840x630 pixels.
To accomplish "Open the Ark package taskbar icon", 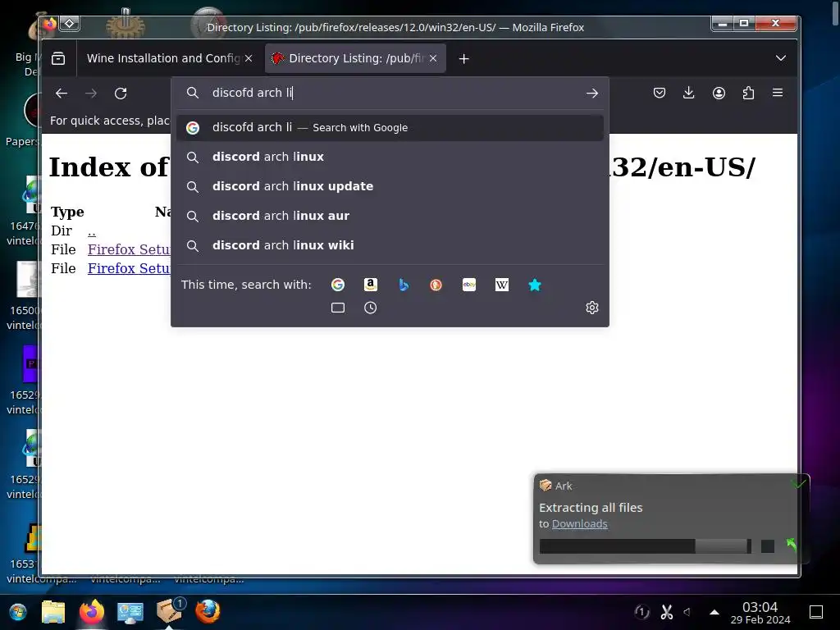I will 169,612.
